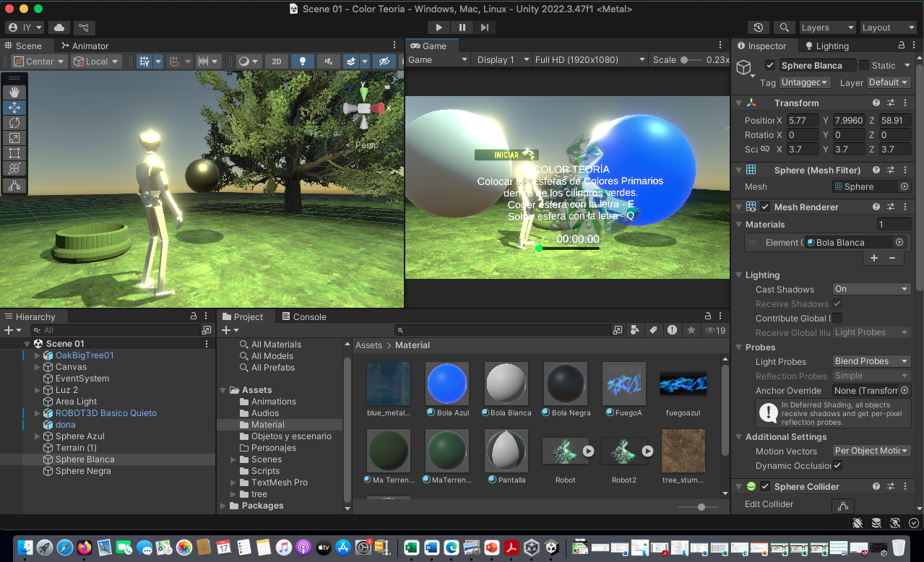Open Edit Collider tool button

pyautogui.click(x=842, y=505)
